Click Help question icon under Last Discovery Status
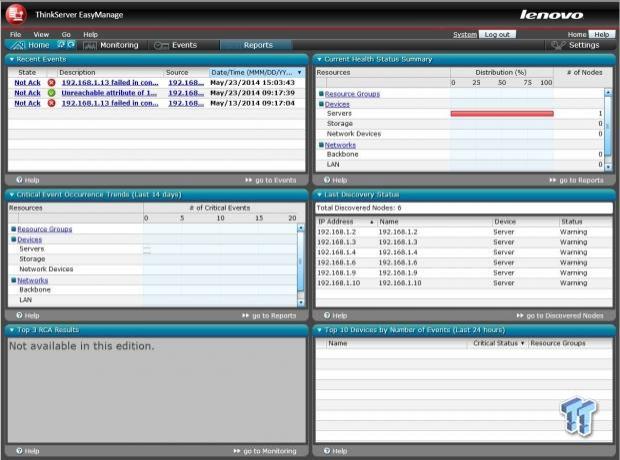The image size is (620, 460). point(327,315)
